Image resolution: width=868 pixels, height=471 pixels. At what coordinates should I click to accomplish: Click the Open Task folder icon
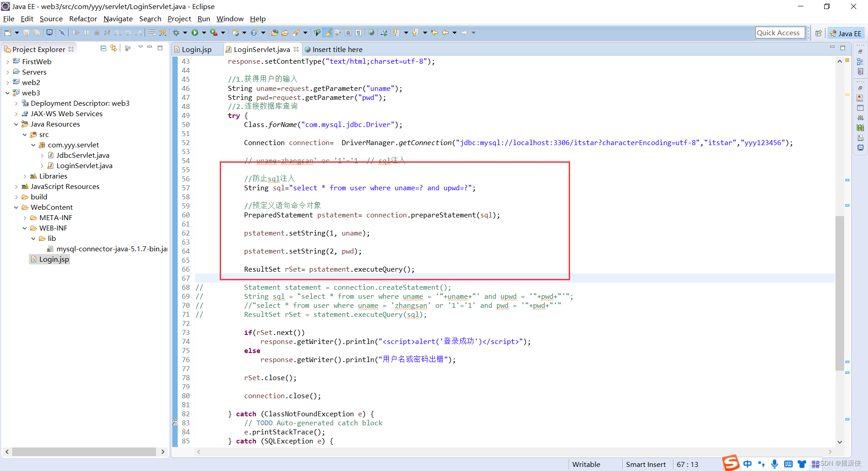tap(285, 33)
